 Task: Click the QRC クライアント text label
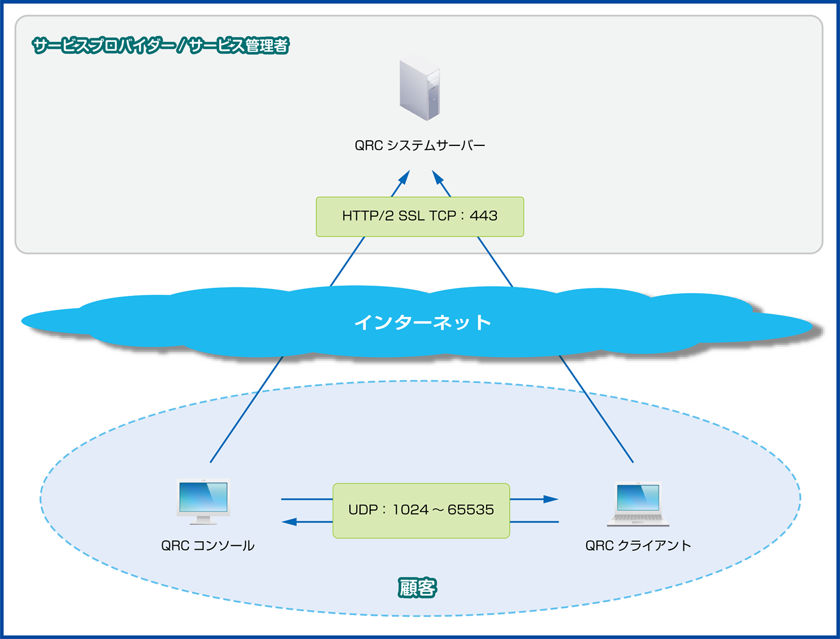(x=638, y=546)
